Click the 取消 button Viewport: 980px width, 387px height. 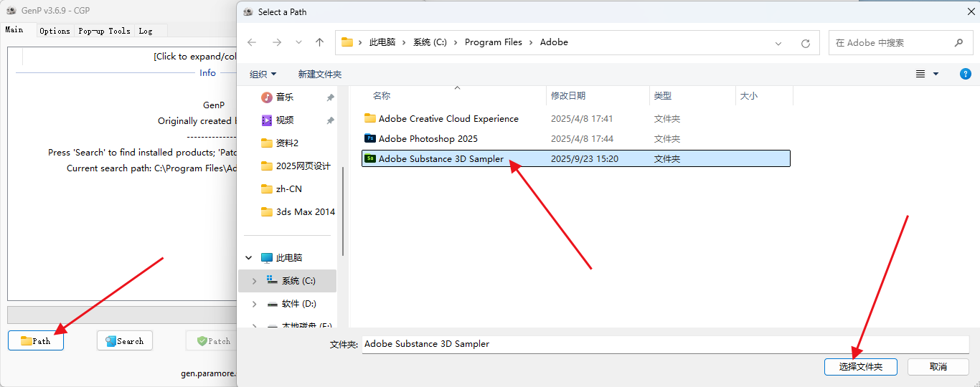(938, 366)
